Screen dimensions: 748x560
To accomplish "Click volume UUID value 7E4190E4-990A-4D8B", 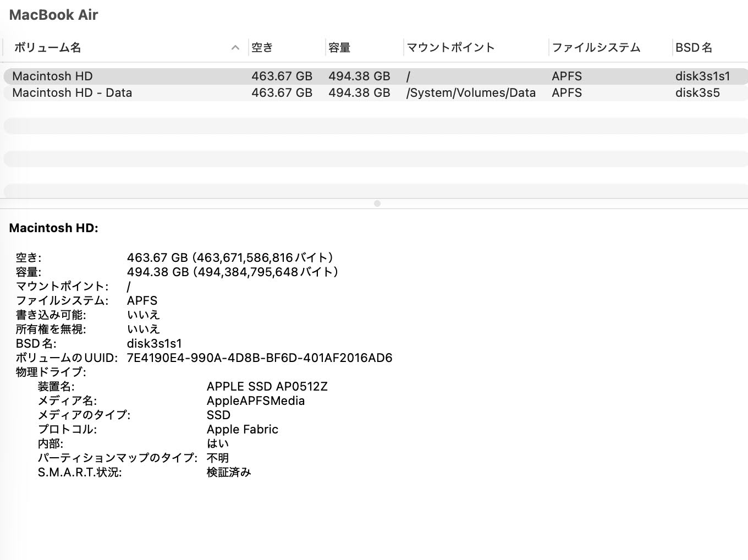I will click(x=260, y=358).
